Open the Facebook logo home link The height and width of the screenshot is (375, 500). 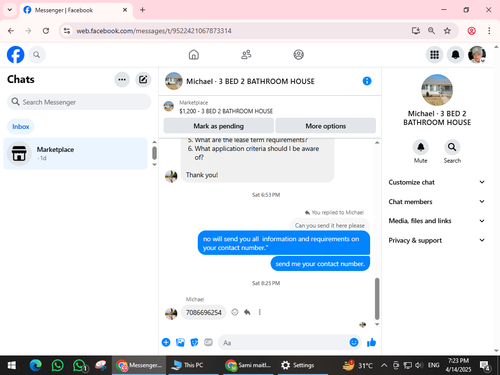(x=15, y=55)
